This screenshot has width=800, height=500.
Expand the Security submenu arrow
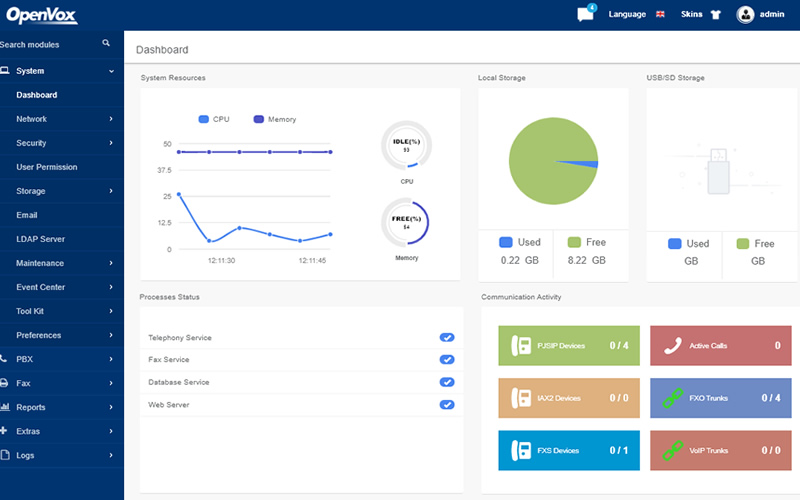pos(111,142)
